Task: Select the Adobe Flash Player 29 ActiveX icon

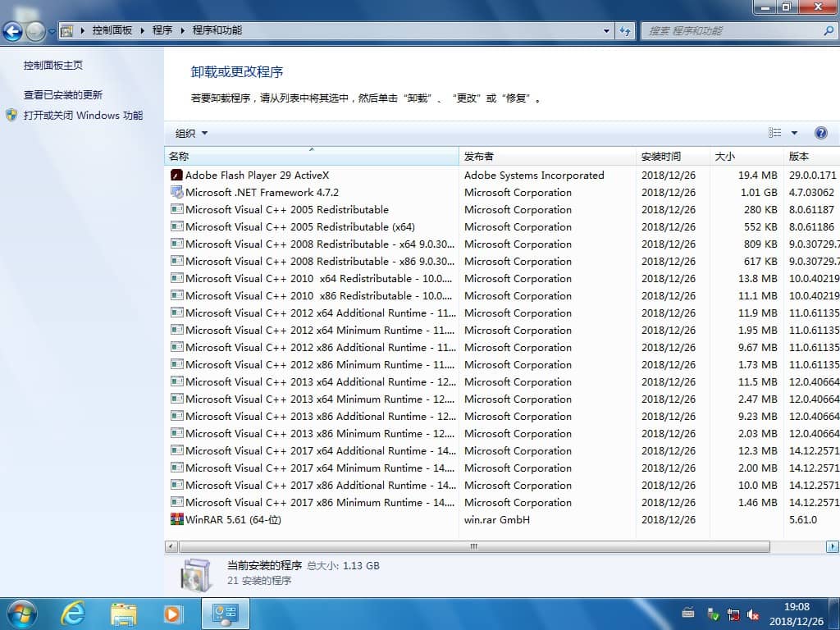Action: [176, 175]
